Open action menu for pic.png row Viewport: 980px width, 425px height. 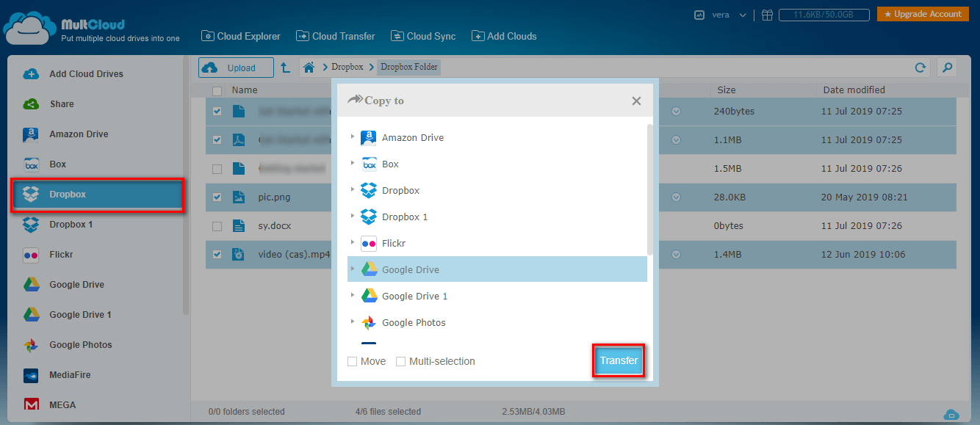click(676, 197)
